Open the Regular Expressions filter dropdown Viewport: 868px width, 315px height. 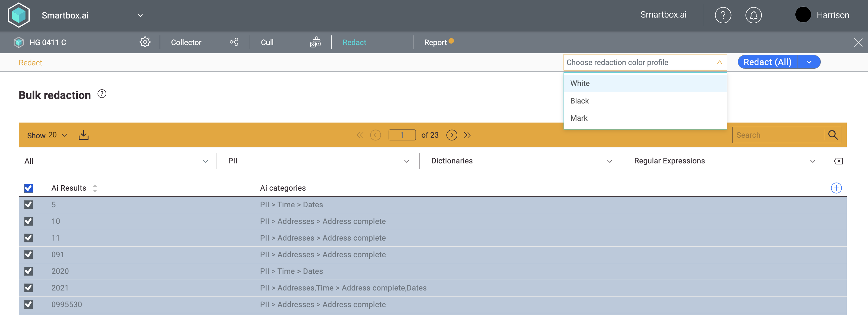pos(726,161)
